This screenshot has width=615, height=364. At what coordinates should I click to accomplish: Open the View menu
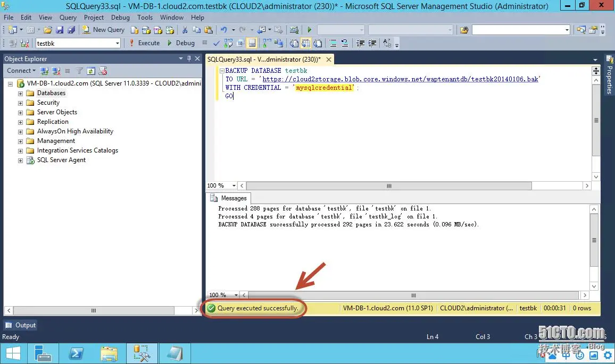[x=46, y=17]
